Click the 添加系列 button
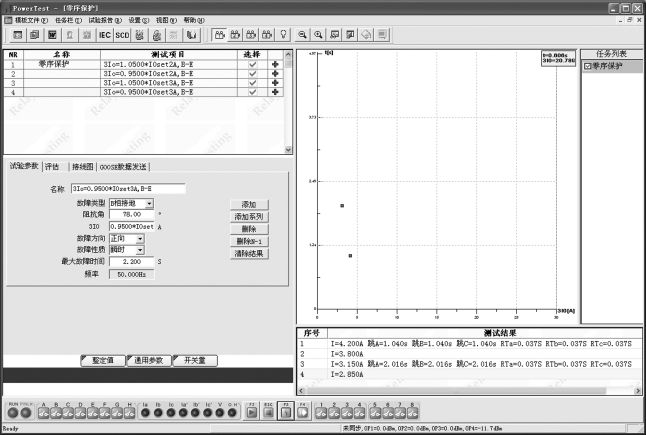The width and height of the screenshot is (646, 435). coord(249,216)
